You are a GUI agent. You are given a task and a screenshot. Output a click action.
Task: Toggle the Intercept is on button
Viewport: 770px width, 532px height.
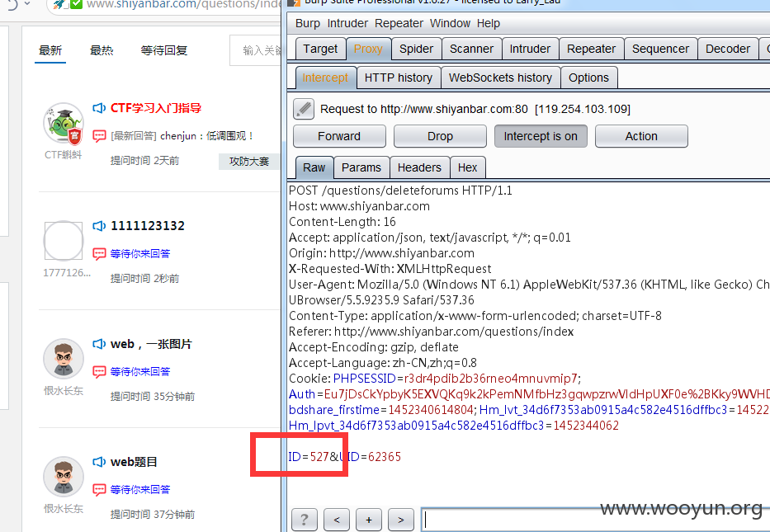[541, 136]
